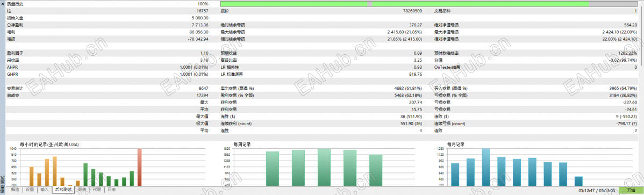
Task: Click maximal equity drawdown 2 424.10 (22.00%)
Action: pos(620,32)
